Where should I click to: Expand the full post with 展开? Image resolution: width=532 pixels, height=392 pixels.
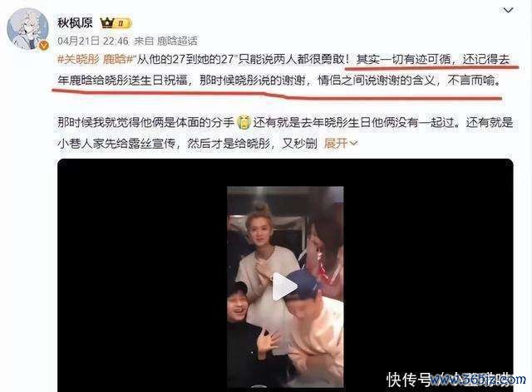tap(335, 144)
